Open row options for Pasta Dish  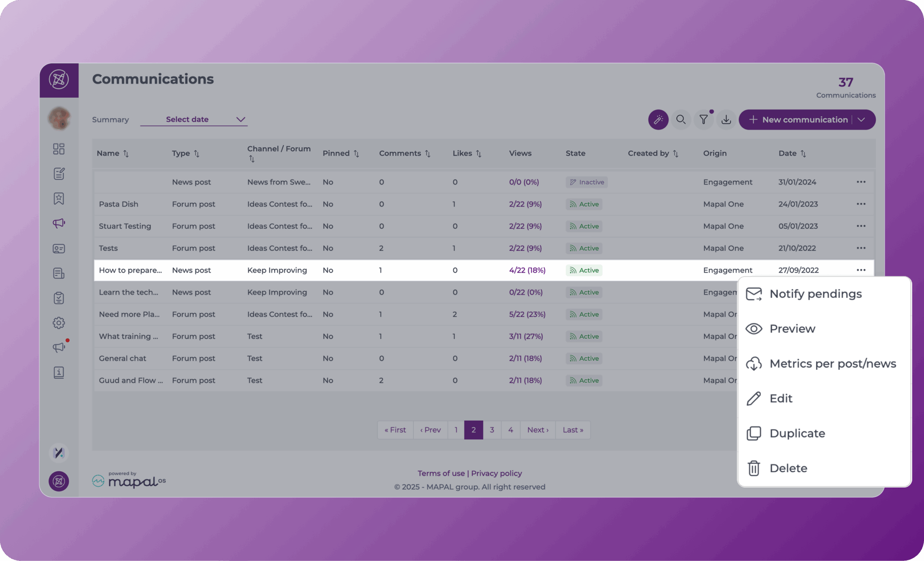[861, 204]
